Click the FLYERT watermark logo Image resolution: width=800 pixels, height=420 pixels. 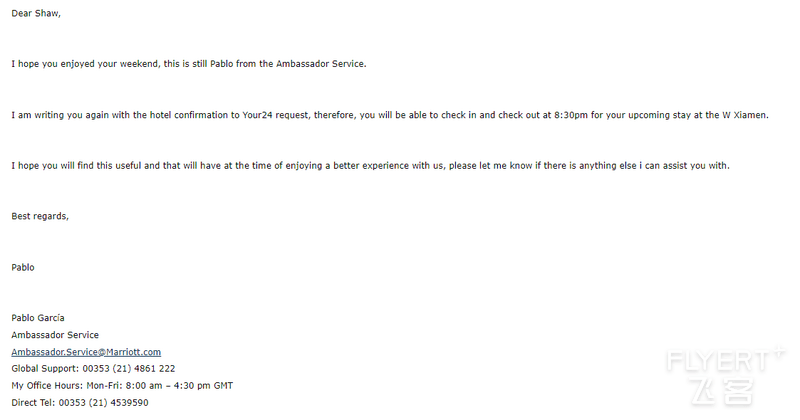(x=724, y=360)
